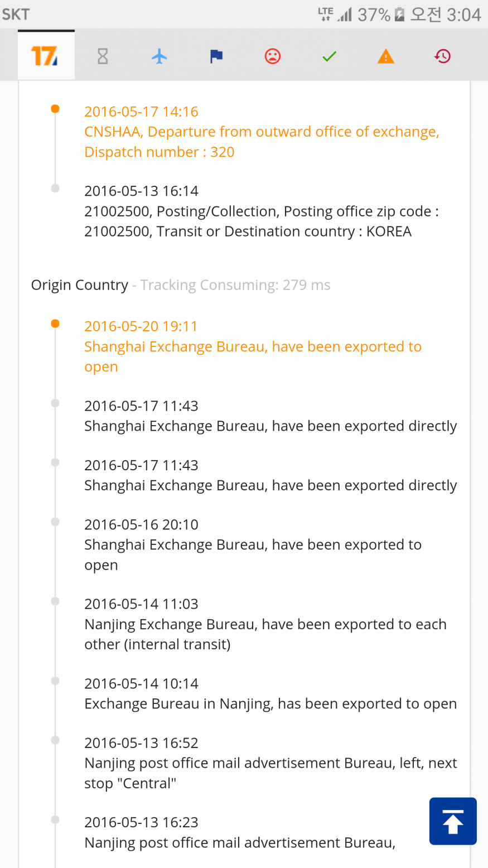The height and width of the screenshot is (868, 488).
Task: Tap the battery indicator in status bar
Action: coord(399,15)
